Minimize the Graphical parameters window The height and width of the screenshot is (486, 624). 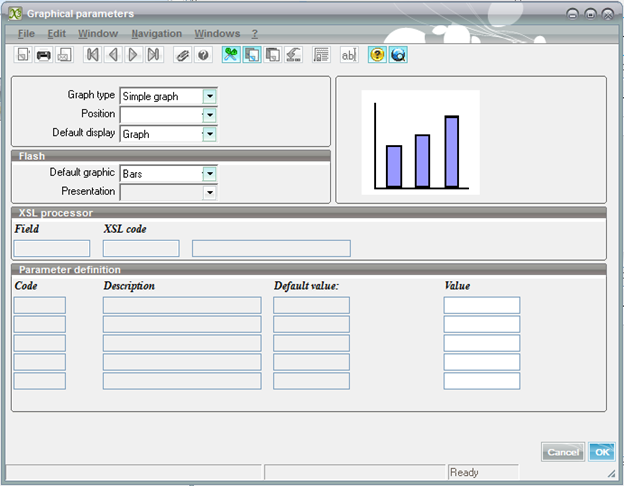coord(572,15)
